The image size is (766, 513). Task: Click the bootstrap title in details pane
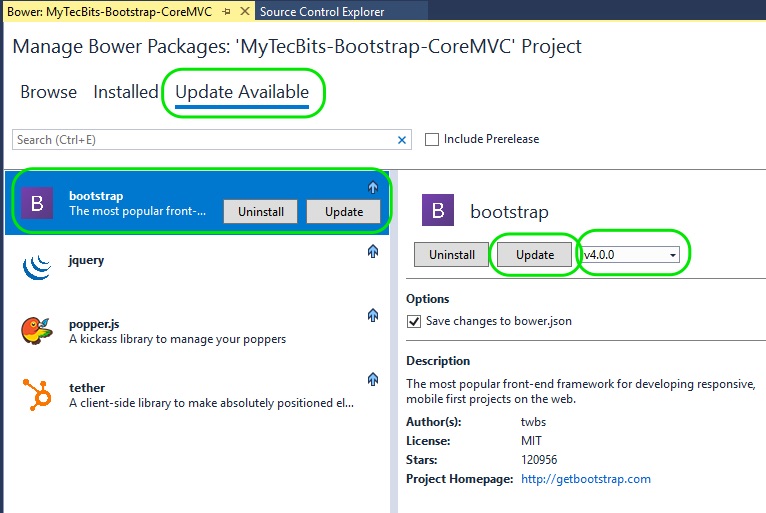pos(509,212)
